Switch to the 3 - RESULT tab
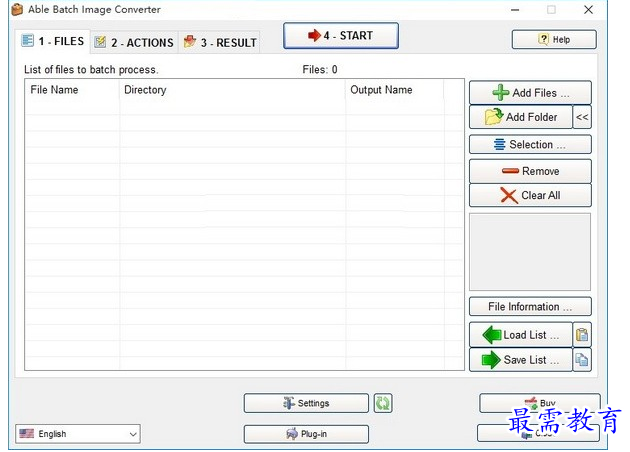630x452 pixels. tap(219, 42)
